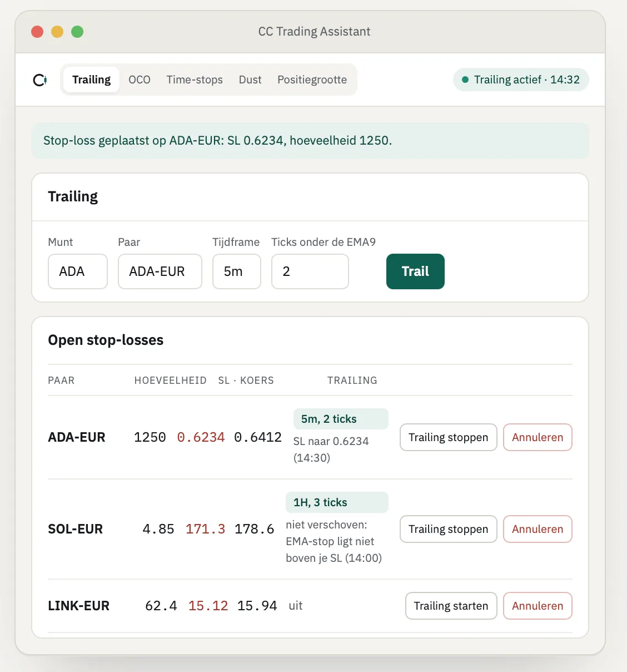Viewport: 627px width, 672px height.
Task: Open the Tijdframe 5m selector
Action: tap(237, 271)
